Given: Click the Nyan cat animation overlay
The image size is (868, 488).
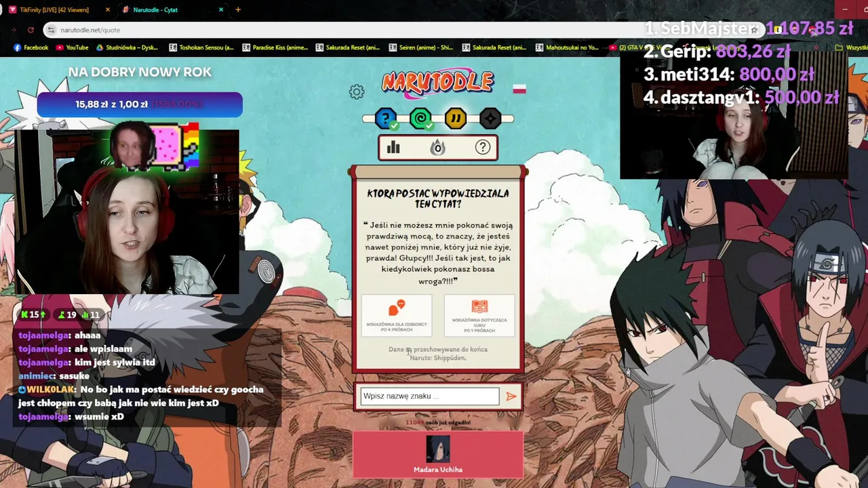Looking at the screenshot, I should [155, 146].
